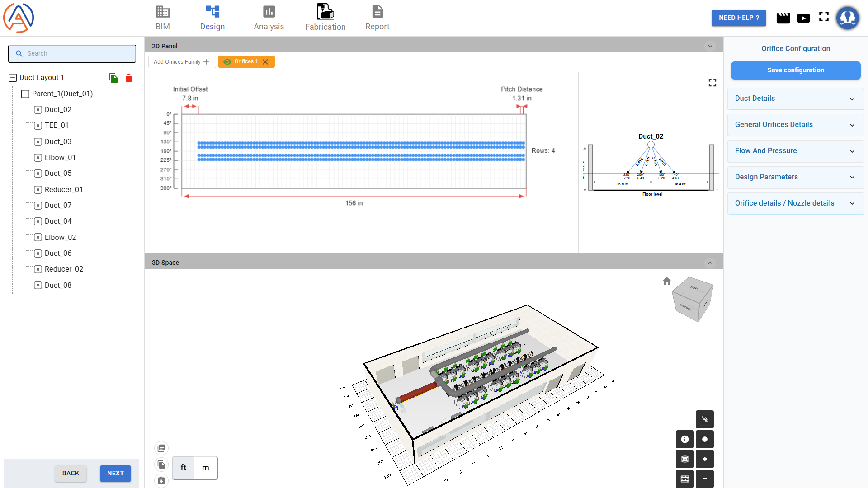Screen dimensions: 868x488
Task: Click the zoom out minus button in 3D viewer
Action: coord(704,479)
